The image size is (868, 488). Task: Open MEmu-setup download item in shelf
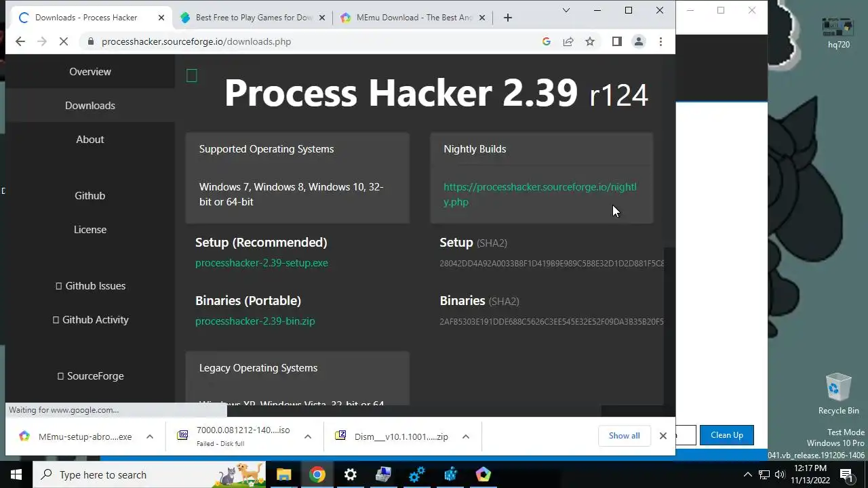click(x=76, y=436)
